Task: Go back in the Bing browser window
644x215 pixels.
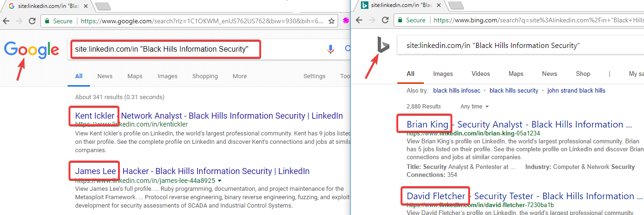Action: [x=359, y=20]
